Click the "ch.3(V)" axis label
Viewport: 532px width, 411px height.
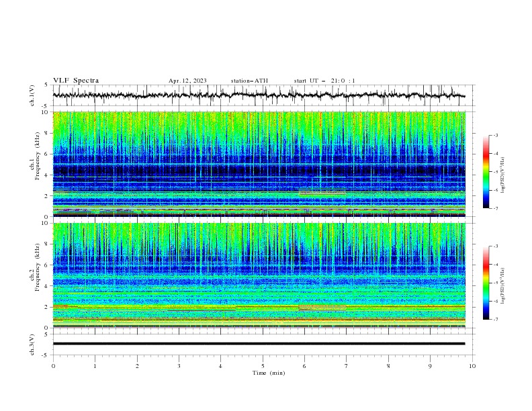click(32, 345)
